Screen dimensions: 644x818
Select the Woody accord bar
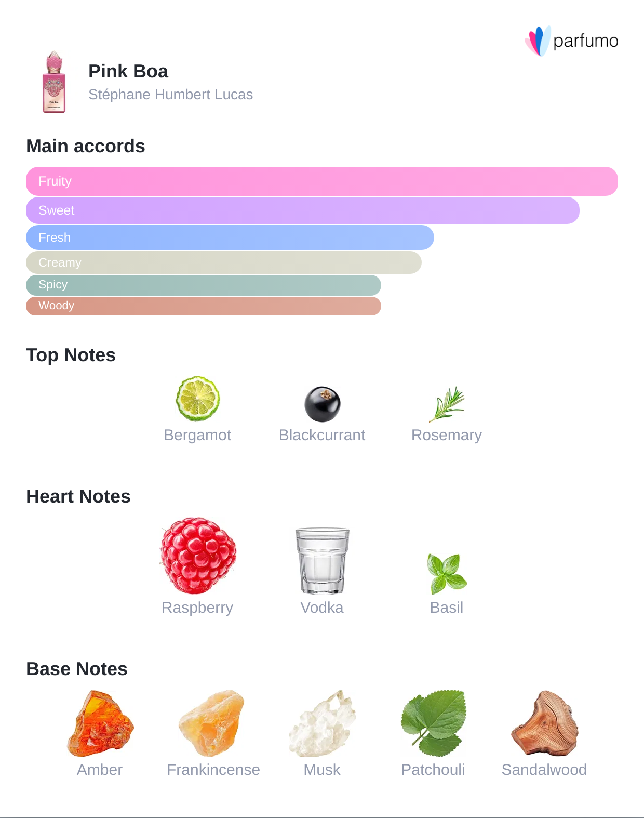click(x=204, y=306)
